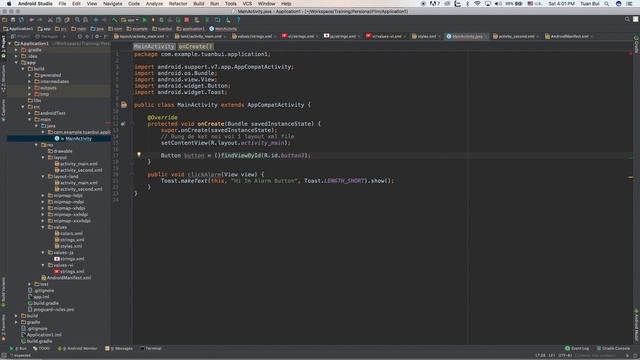Open the Refactor menu

[x=178, y=4]
